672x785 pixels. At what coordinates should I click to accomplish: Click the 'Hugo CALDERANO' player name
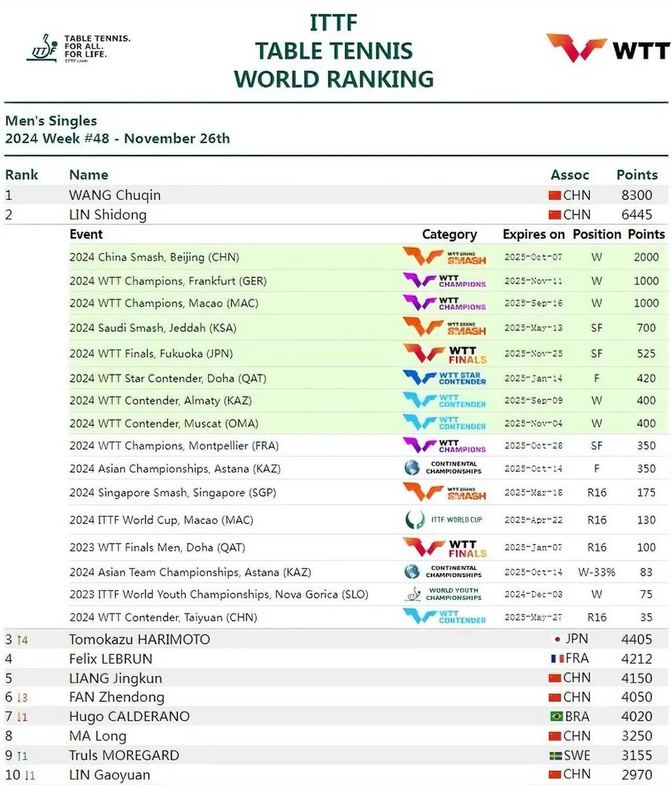coord(129,717)
